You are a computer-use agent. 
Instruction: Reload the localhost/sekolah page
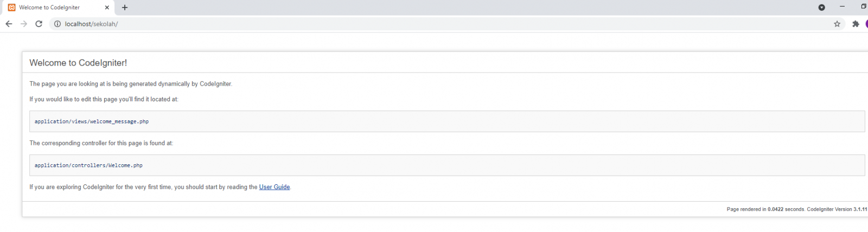pyautogui.click(x=39, y=24)
